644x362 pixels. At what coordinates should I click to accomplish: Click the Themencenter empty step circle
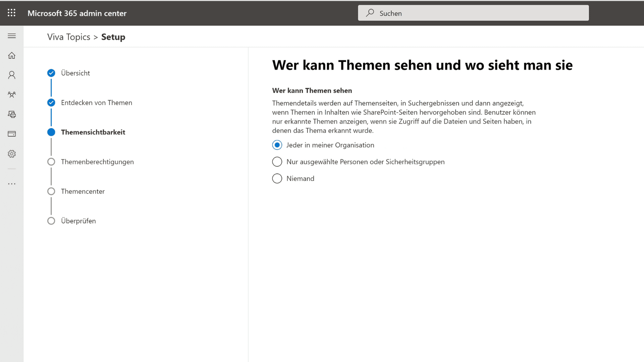(51, 191)
